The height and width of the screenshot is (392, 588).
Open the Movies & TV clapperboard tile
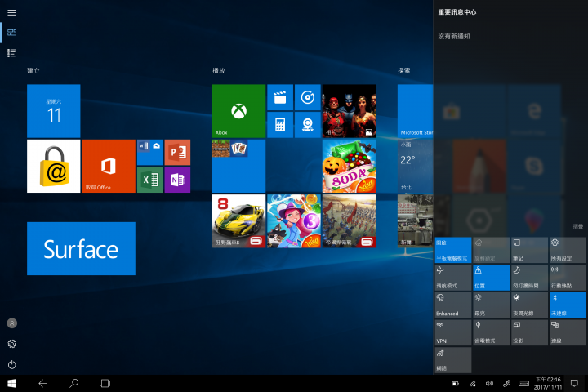[280, 97]
